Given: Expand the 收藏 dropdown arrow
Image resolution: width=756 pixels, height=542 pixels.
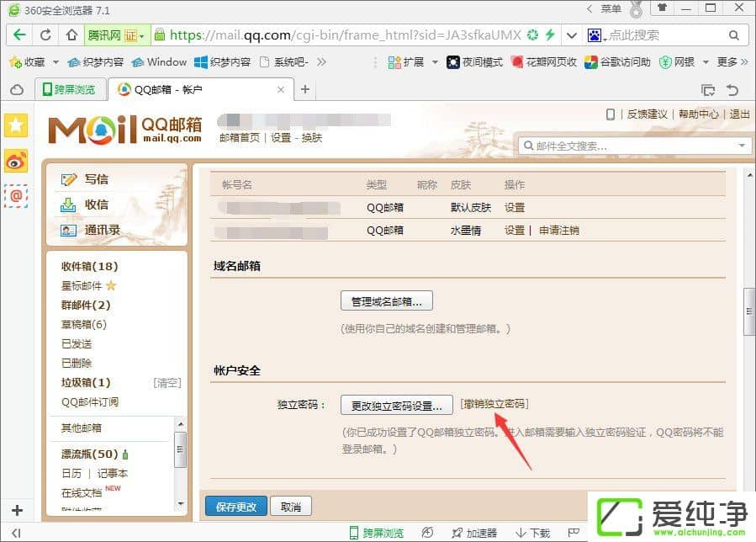Looking at the screenshot, I should tap(56, 62).
